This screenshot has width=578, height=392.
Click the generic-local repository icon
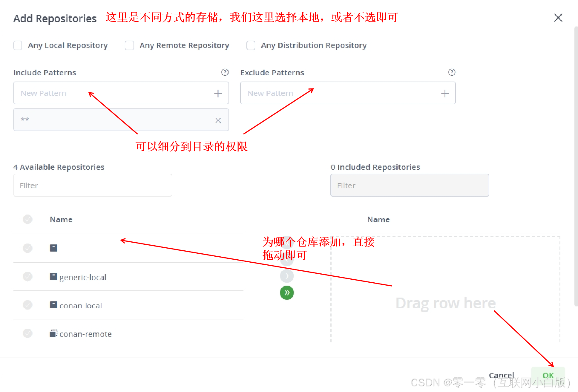(53, 277)
